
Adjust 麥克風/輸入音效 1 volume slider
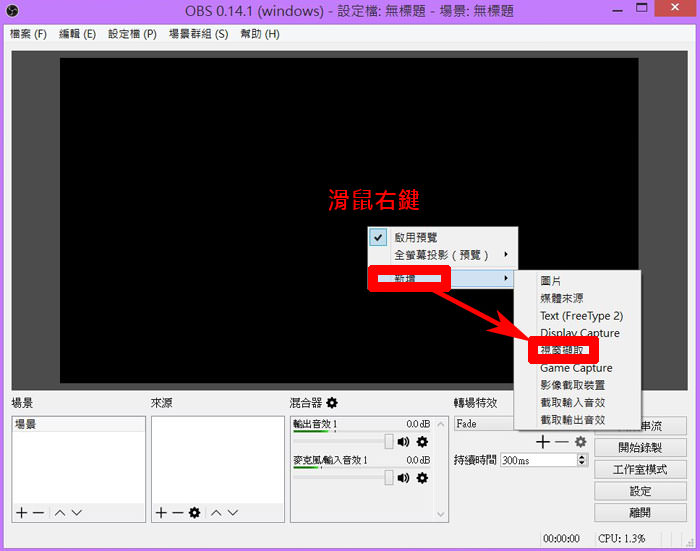(x=388, y=478)
